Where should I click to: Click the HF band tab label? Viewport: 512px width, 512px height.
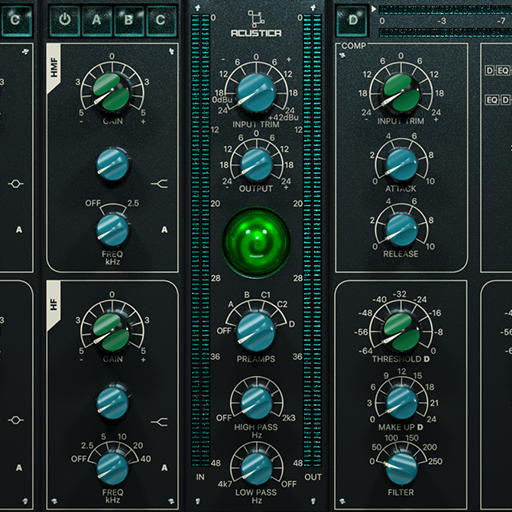click(x=54, y=305)
